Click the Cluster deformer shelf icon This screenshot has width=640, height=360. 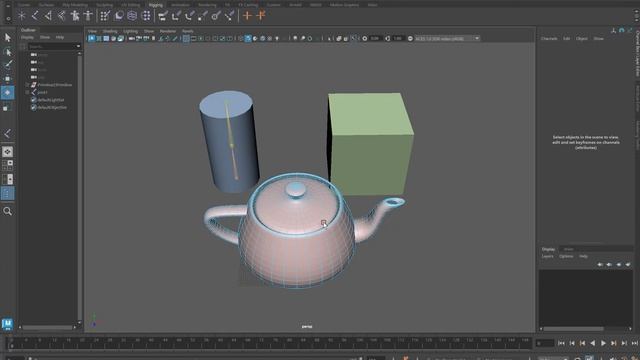146,16
